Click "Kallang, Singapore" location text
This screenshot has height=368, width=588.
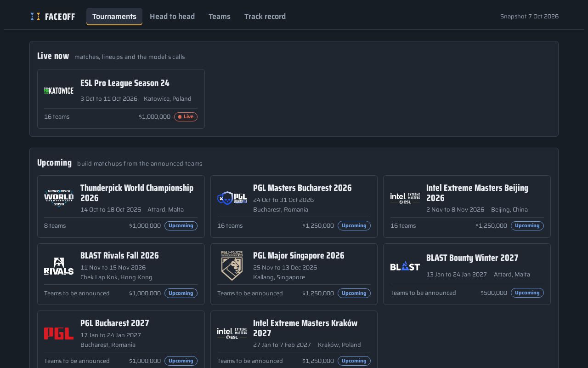[279, 277]
